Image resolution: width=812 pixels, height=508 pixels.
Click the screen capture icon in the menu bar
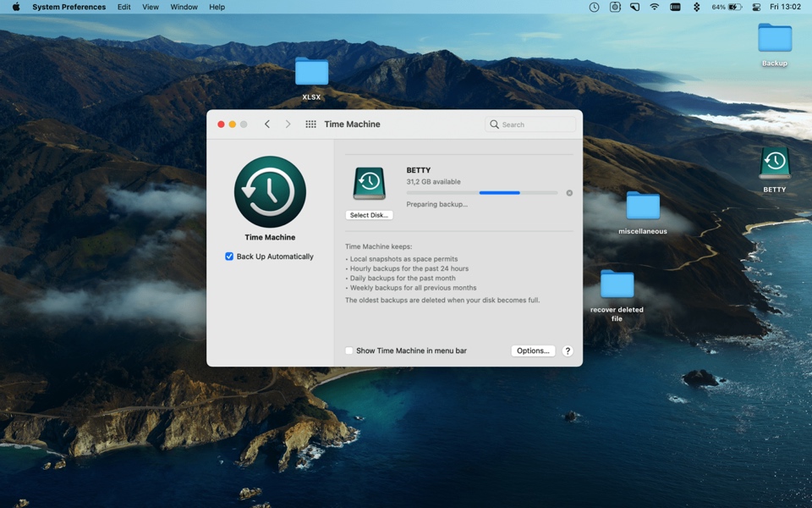615,7
